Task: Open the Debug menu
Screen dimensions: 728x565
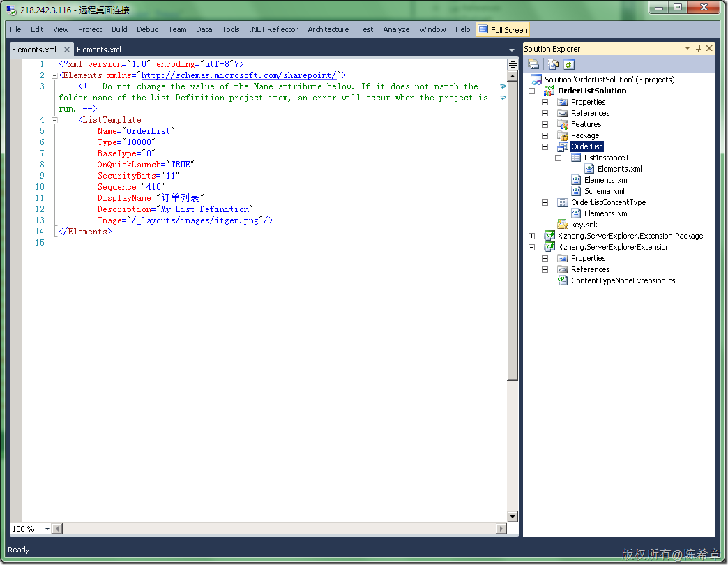Action: (148, 29)
